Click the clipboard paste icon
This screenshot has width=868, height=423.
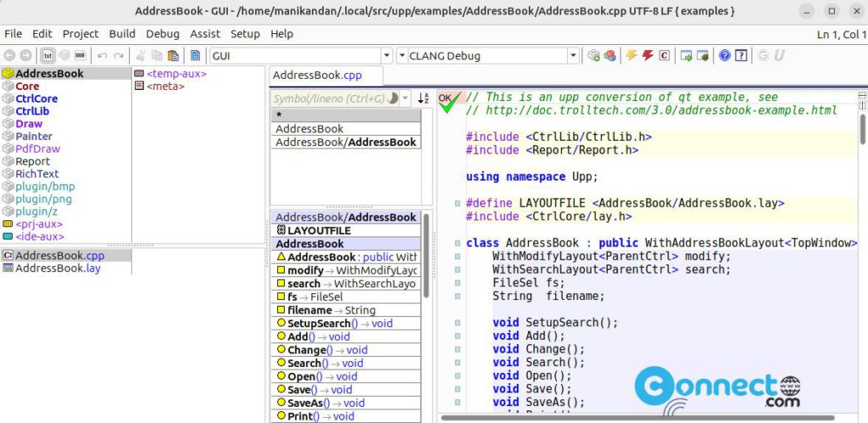[x=174, y=55]
